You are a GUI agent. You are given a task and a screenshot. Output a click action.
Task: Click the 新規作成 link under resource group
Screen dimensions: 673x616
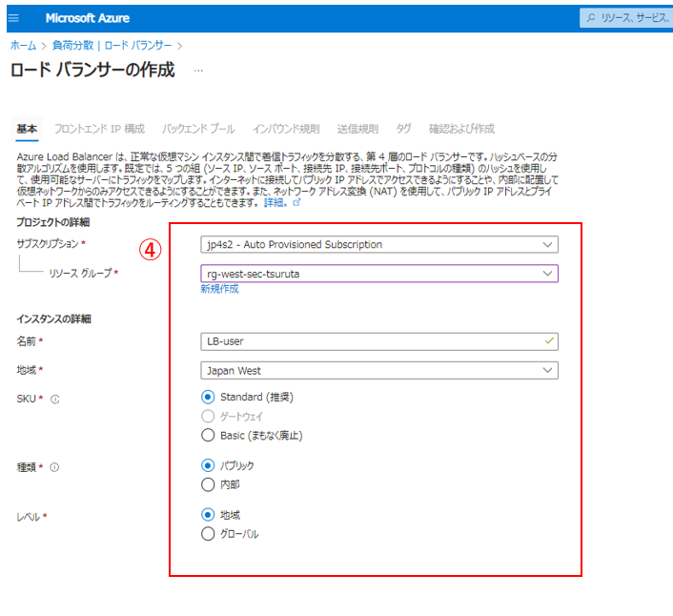219,289
